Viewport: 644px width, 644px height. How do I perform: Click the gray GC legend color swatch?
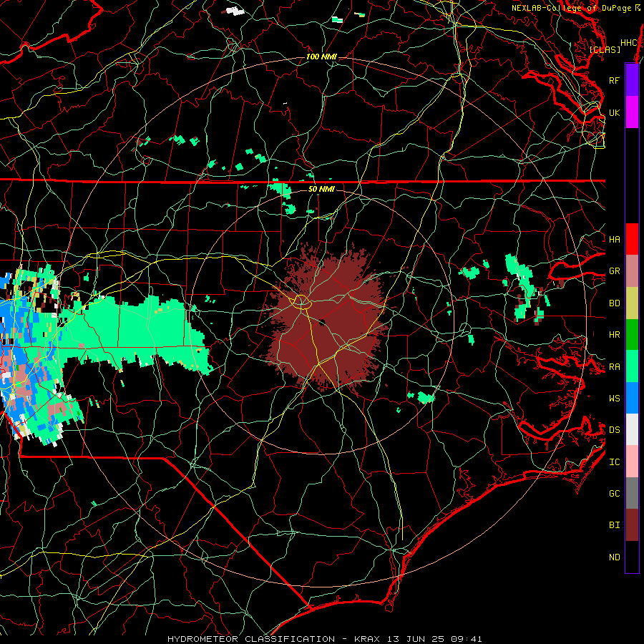[x=632, y=493]
